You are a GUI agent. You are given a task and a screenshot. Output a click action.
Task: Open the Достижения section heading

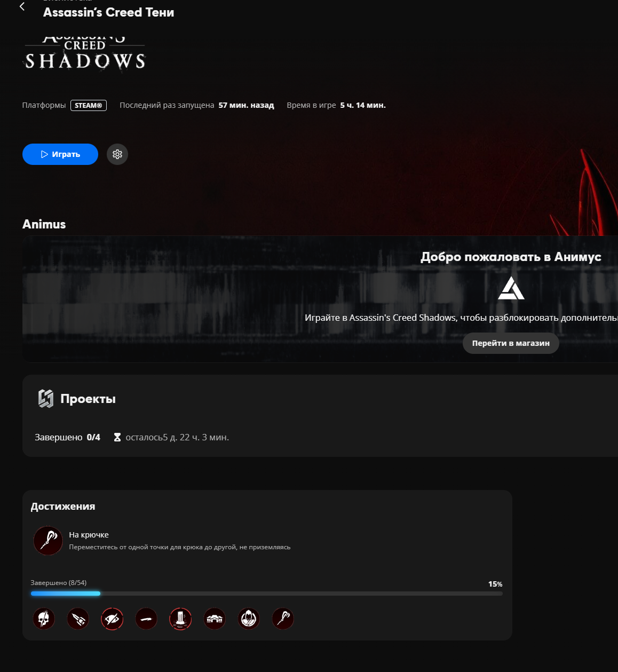63,507
